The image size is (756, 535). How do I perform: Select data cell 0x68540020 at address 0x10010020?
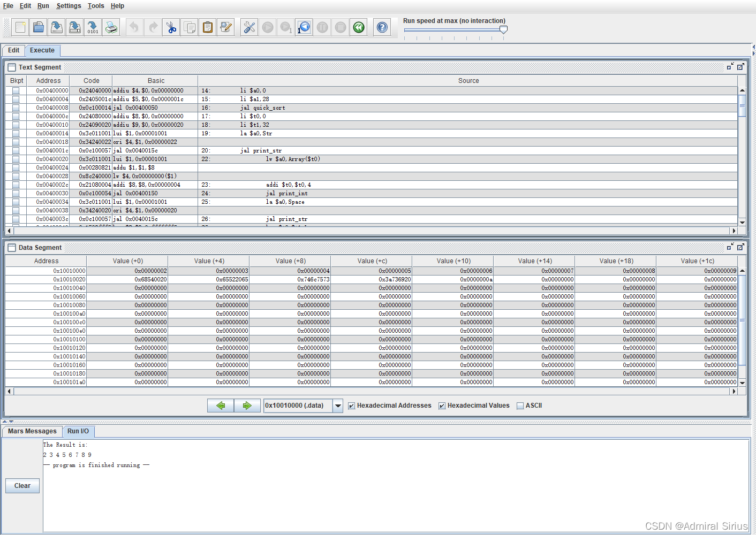[127, 279]
